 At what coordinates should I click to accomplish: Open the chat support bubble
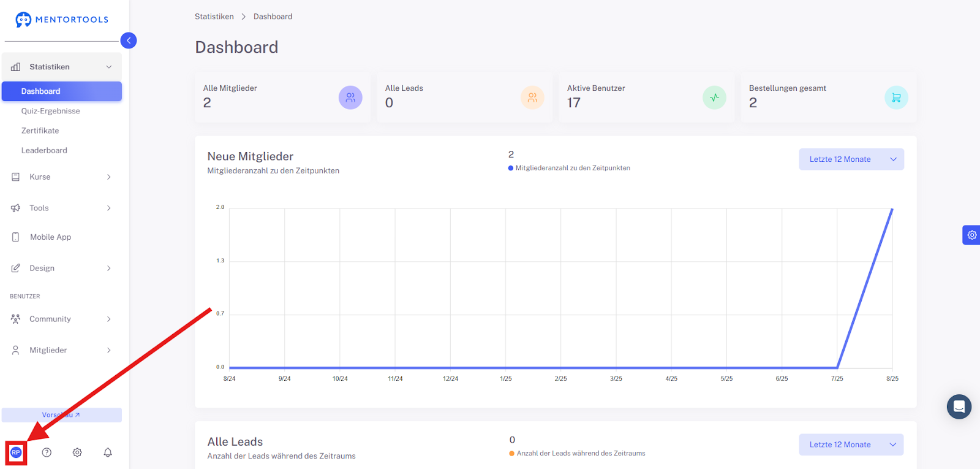pos(959,406)
